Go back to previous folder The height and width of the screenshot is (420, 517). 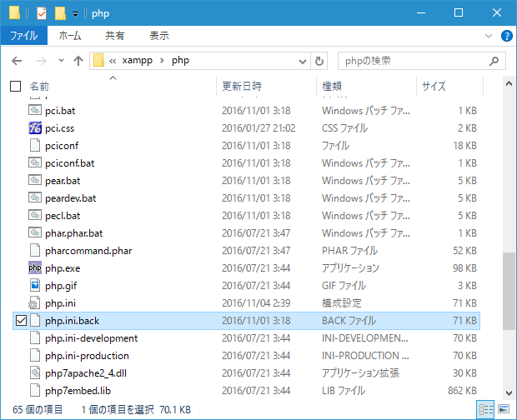point(17,61)
